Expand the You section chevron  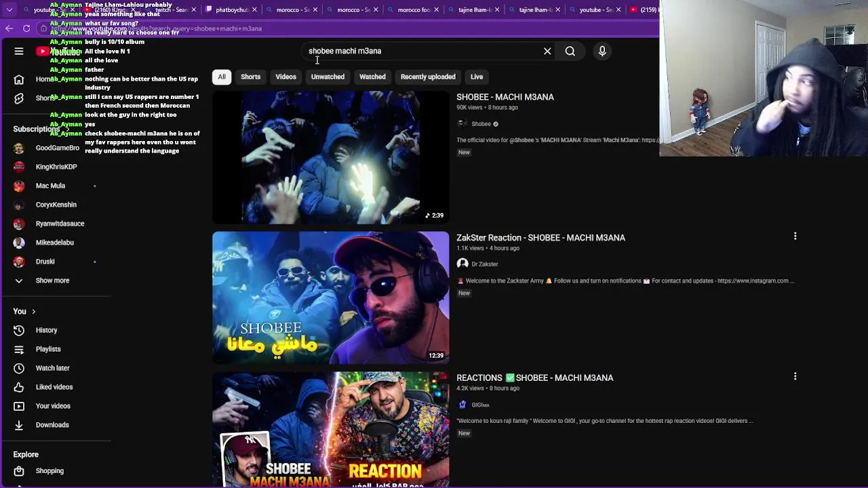click(x=33, y=312)
